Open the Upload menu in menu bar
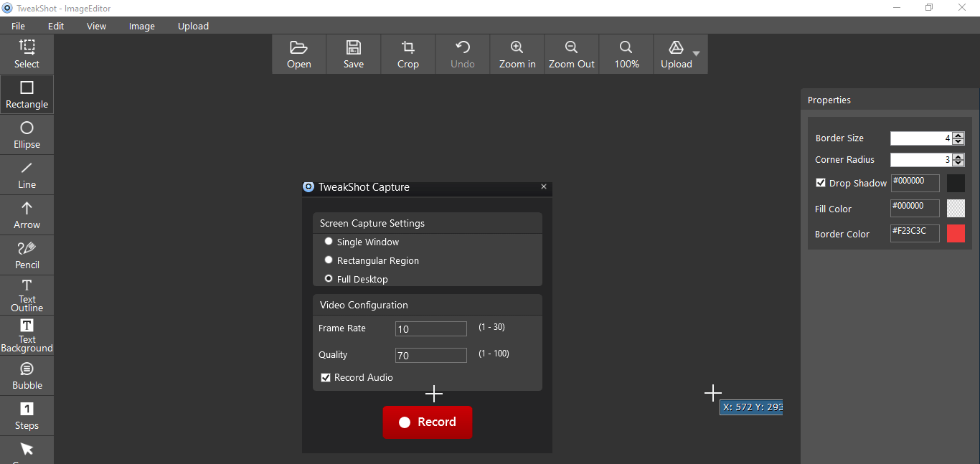The width and height of the screenshot is (980, 464). 193,26
